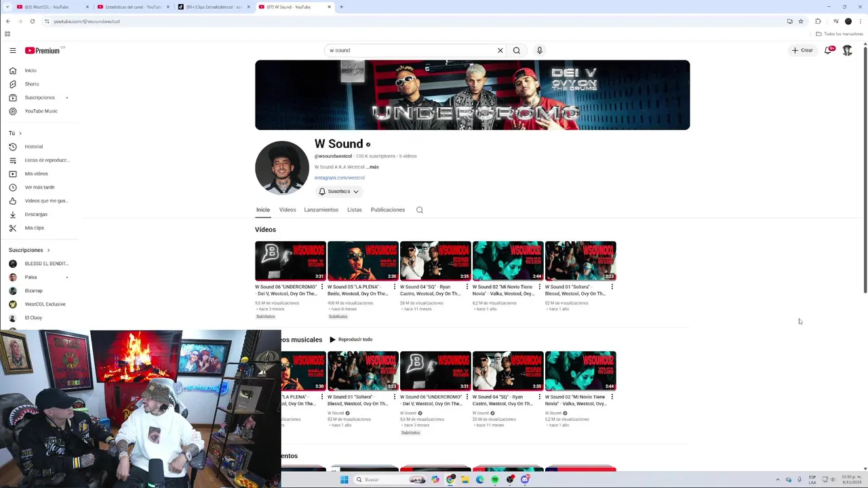The height and width of the screenshot is (488, 868).
Task: Show hidden system tray icons chevron
Action: coord(778,480)
